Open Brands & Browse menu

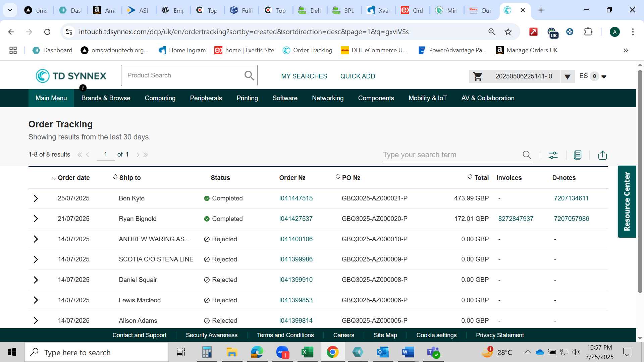pos(106,98)
